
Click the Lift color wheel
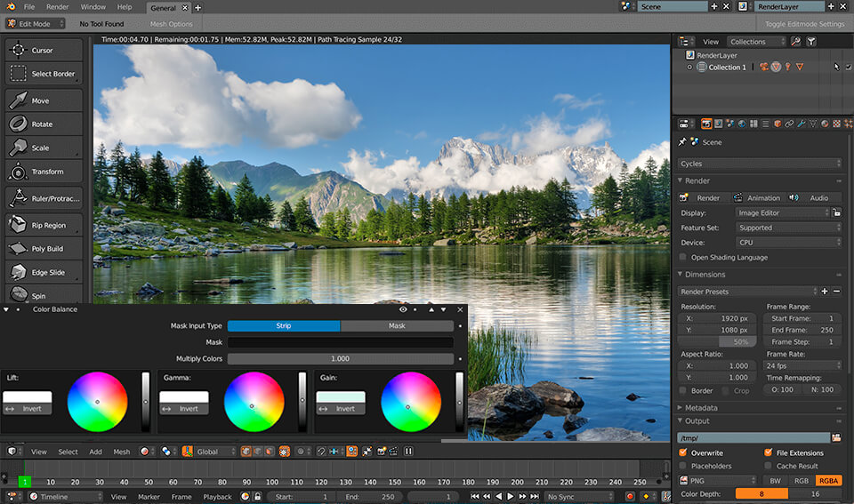98,402
